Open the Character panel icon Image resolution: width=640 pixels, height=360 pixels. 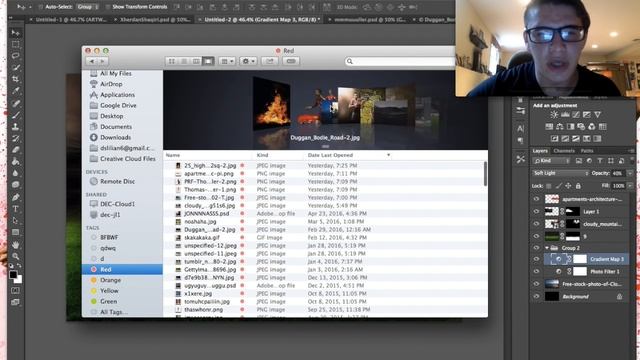pyautogui.click(x=520, y=129)
